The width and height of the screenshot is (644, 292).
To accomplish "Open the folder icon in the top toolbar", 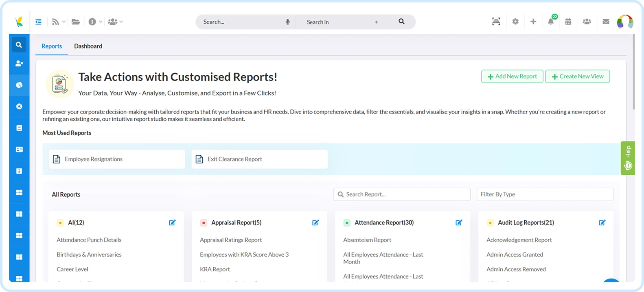I will point(76,22).
